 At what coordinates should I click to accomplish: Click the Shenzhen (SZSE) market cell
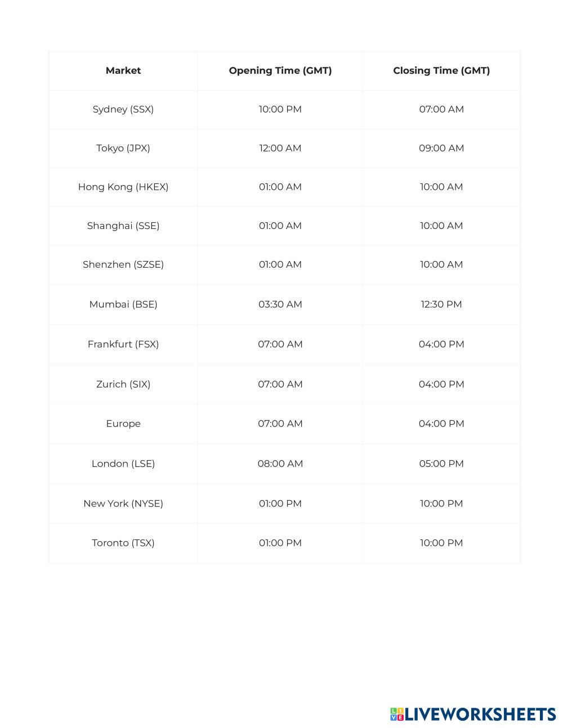coord(123,264)
